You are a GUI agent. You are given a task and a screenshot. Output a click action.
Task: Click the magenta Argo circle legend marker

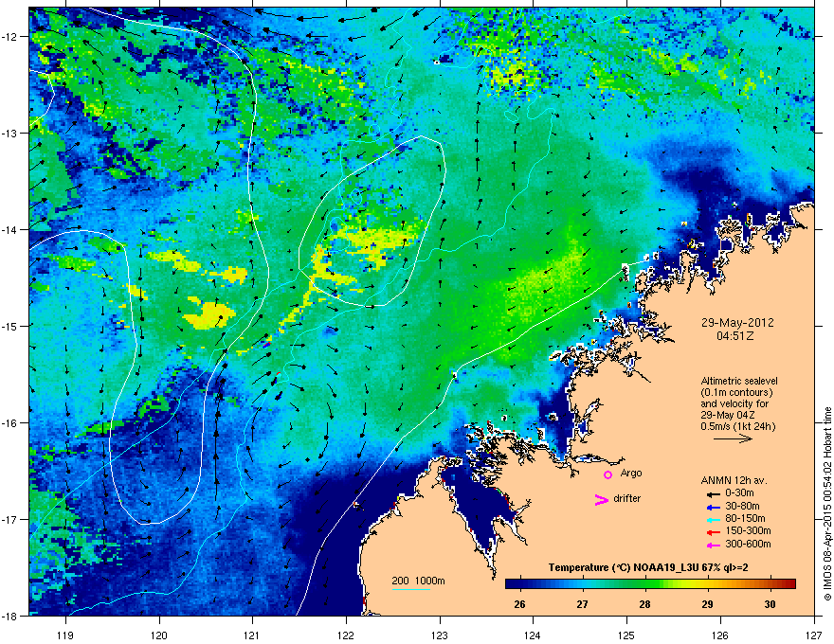607,474
